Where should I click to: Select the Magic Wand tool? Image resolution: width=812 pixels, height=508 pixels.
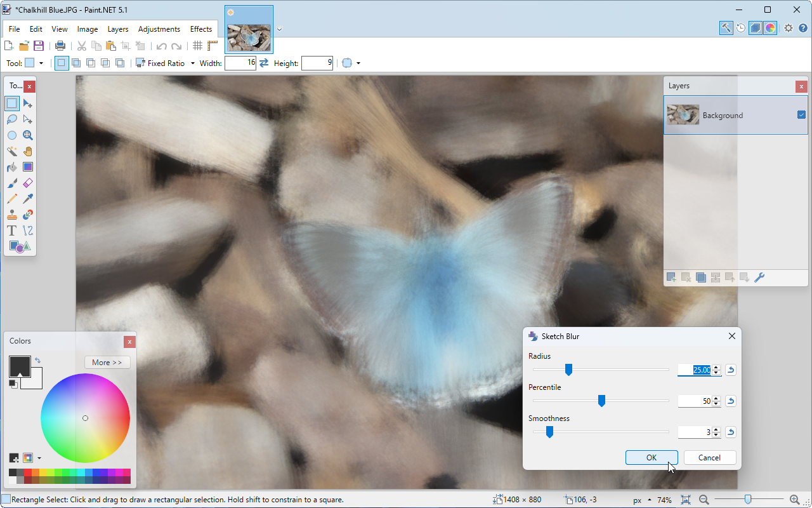[x=11, y=150]
